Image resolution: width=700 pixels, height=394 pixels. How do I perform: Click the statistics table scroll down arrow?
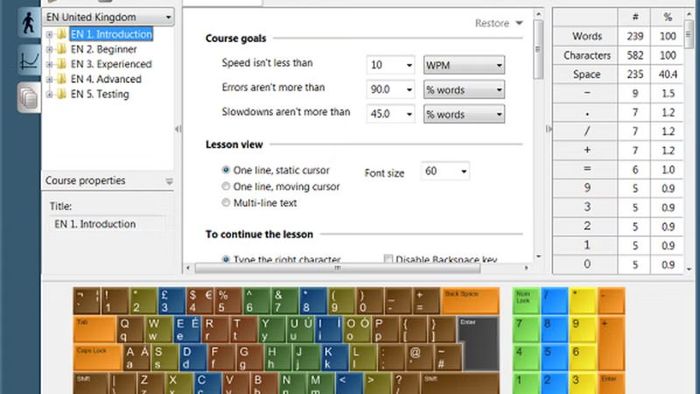tap(689, 269)
